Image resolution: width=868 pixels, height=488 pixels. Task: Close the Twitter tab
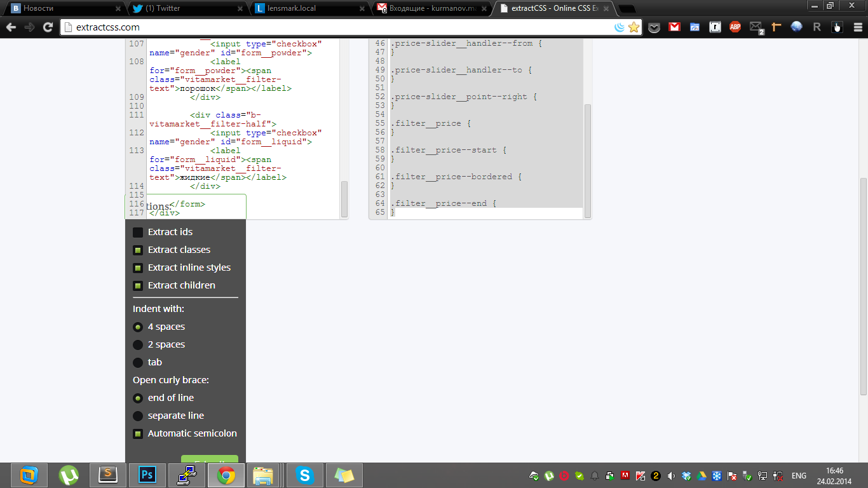point(241,9)
